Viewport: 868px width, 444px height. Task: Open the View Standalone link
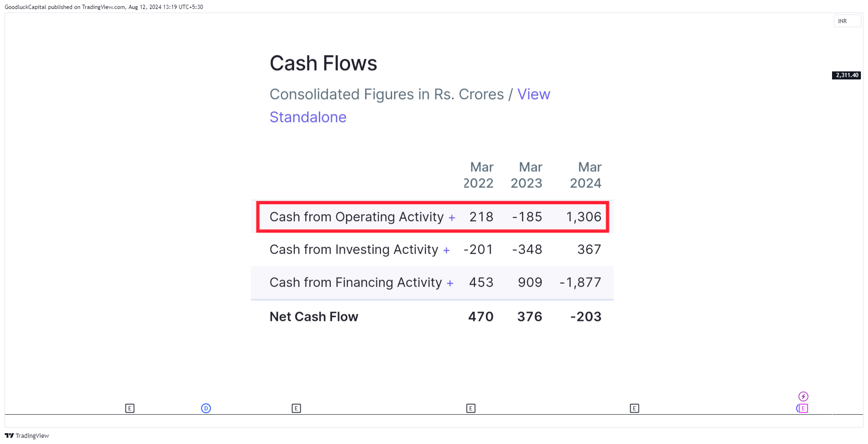click(x=410, y=105)
